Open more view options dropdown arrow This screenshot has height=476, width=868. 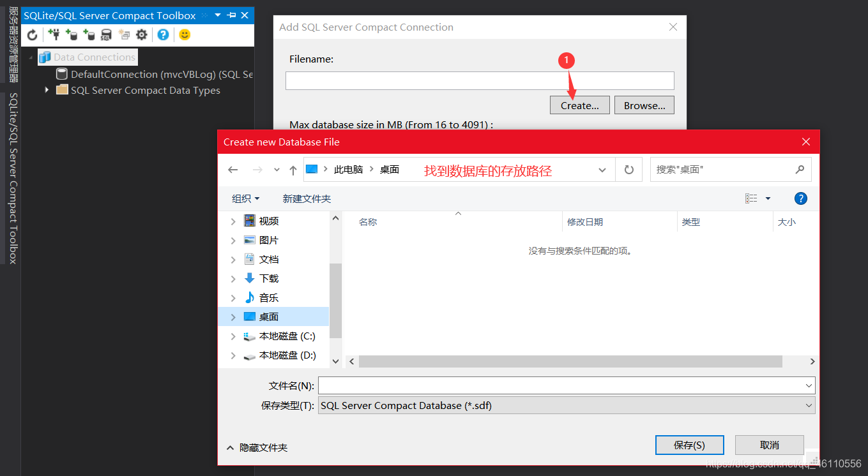(768, 198)
